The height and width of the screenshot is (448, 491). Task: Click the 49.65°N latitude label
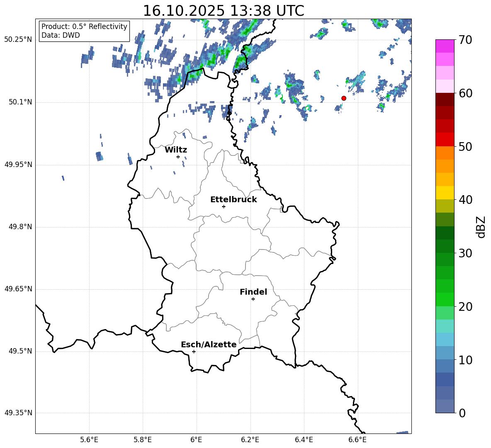point(18,289)
